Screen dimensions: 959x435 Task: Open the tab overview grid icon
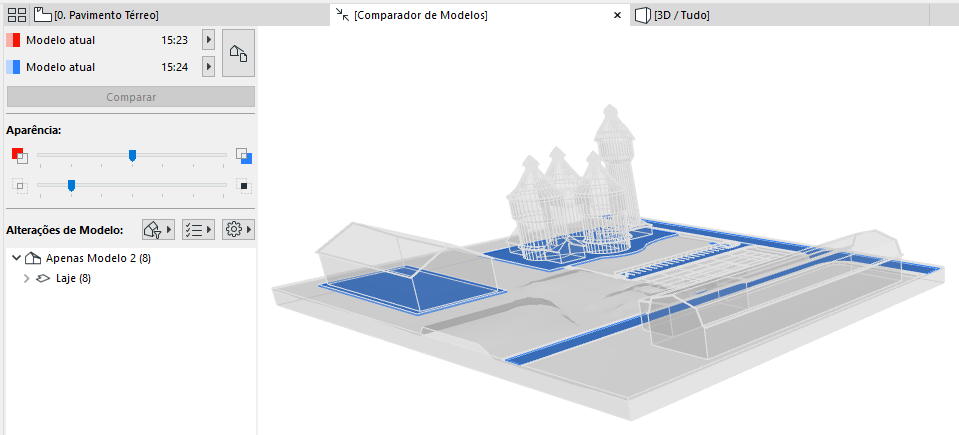[17, 15]
